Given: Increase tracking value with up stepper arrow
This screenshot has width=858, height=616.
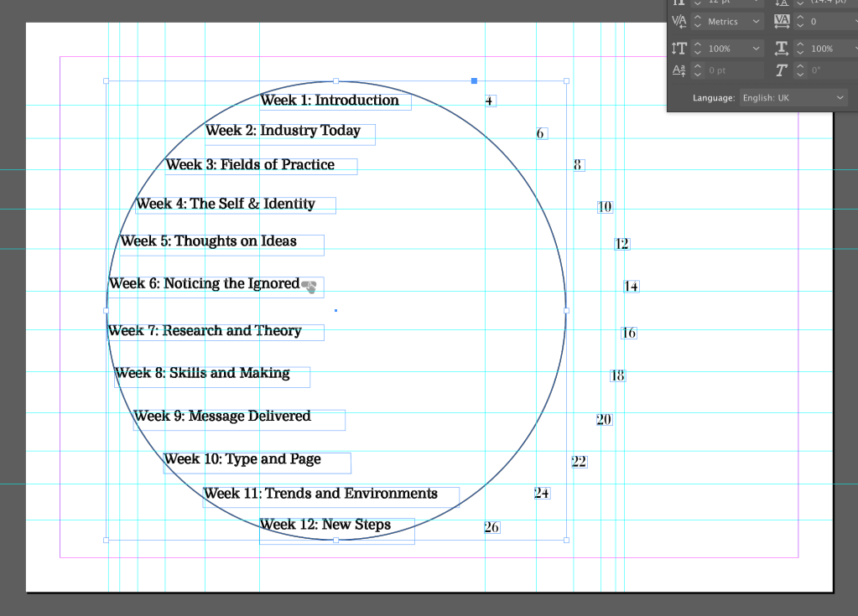Looking at the screenshot, I should pyautogui.click(x=800, y=18).
